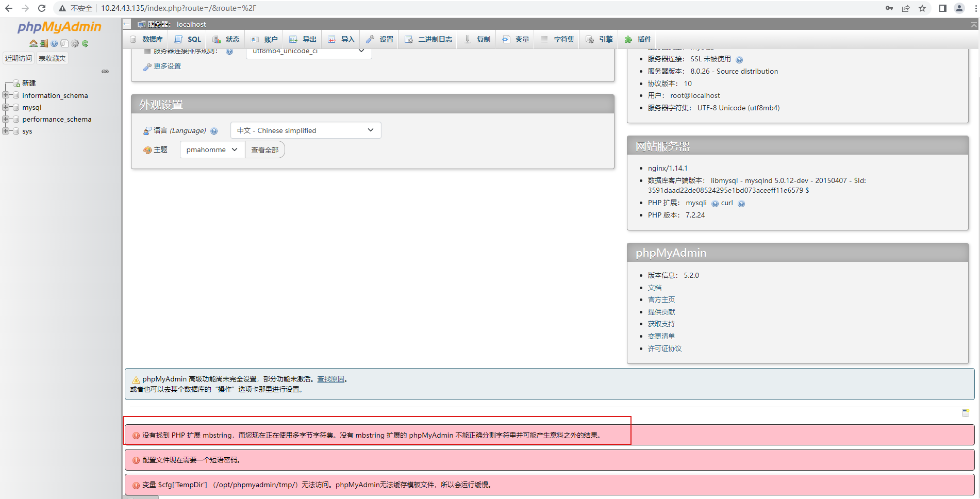The image size is (980, 499).
Task: Open navigation panel settings gear icon
Action: 75,44
